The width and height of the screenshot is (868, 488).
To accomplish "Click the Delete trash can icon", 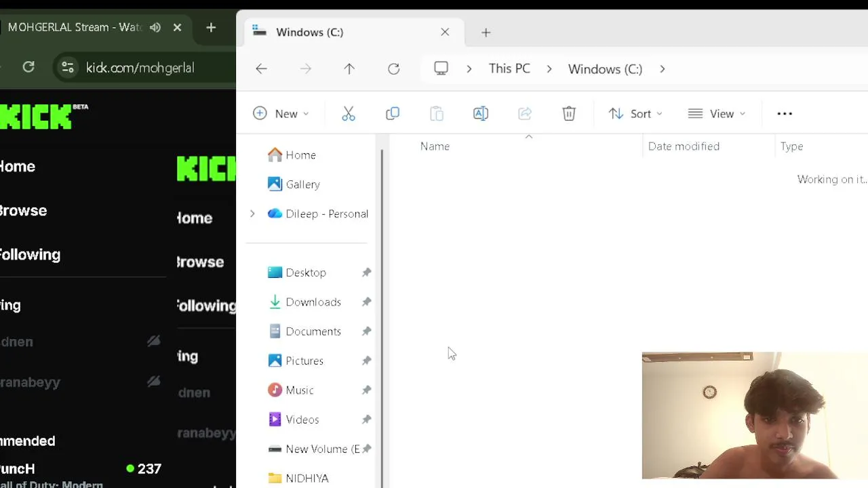I will pyautogui.click(x=569, y=114).
